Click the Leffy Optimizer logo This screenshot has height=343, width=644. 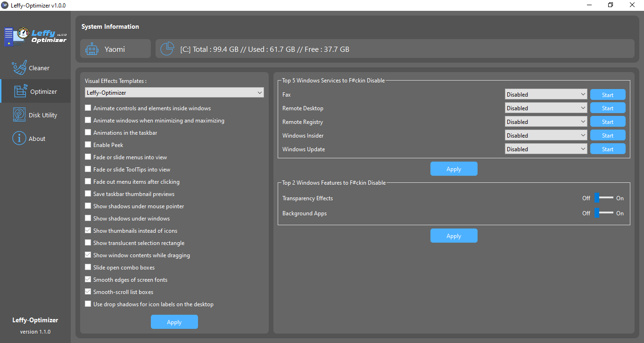[x=34, y=36]
